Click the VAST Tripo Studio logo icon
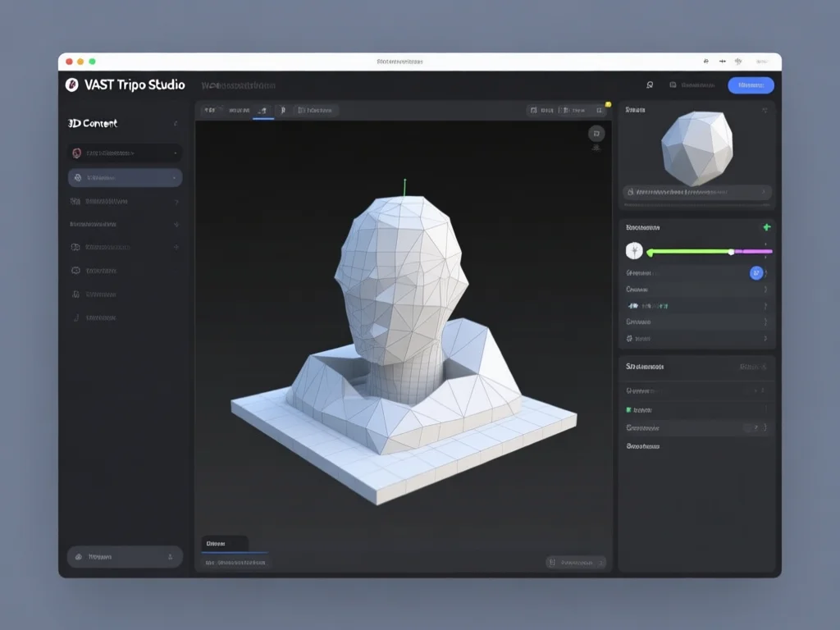This screenshot has height=630, width=840. click(71, 84)
